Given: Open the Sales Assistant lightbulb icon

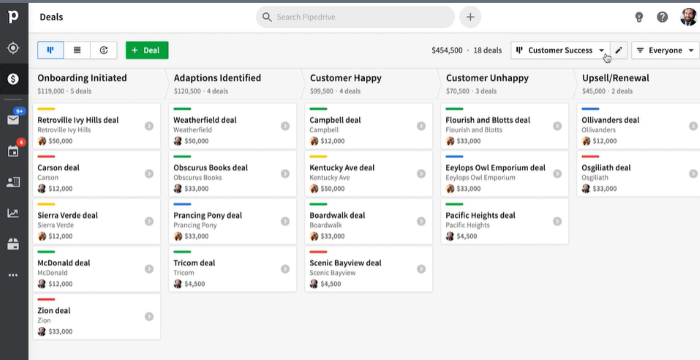Looking at the screenshot, I should [639, 17].
